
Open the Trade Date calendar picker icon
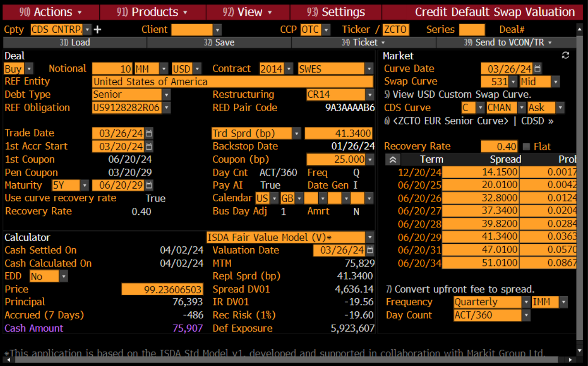click(x=149, y=133)
